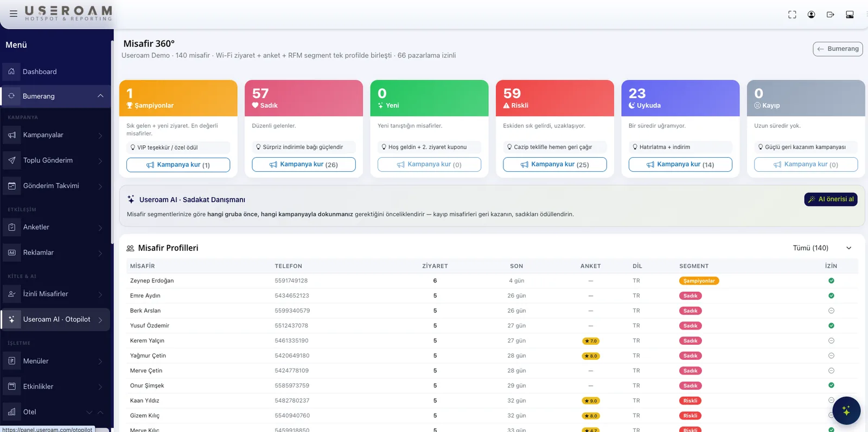Viewport: 868px width, 432px height.
Task: Click guest name Zeynep Erdoğan
Action: click(152, 281)
